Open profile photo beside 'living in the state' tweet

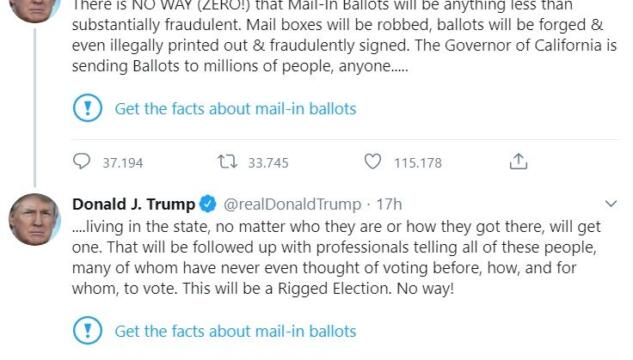point(35,220)
